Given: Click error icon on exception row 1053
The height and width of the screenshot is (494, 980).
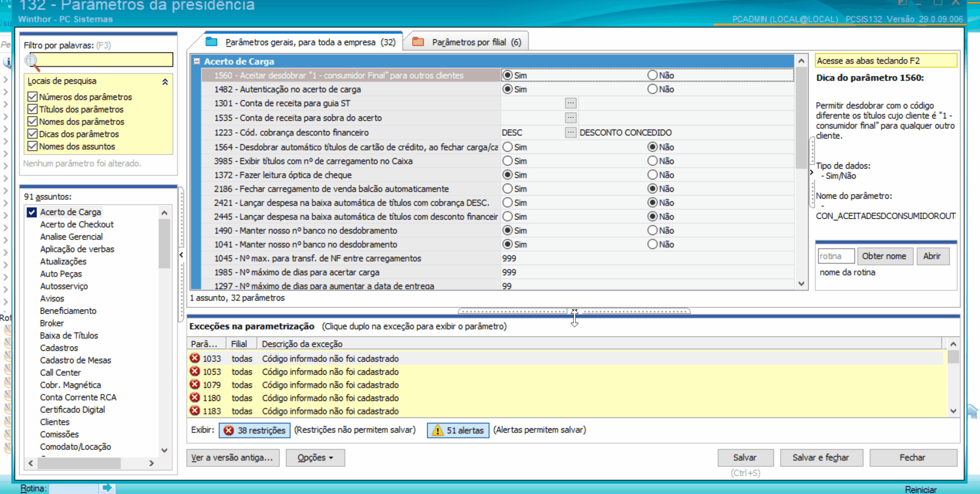Looking at the screenshot, I should (x=195, y=372).
